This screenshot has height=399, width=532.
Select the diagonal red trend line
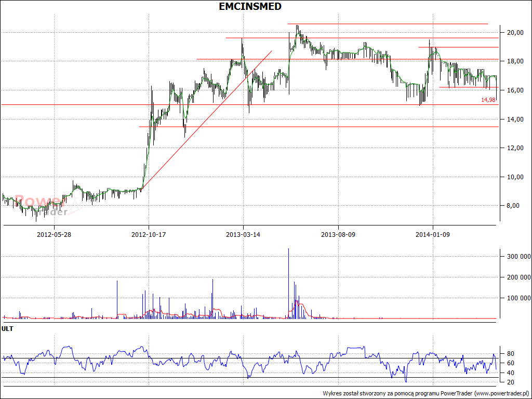[207, 119]
